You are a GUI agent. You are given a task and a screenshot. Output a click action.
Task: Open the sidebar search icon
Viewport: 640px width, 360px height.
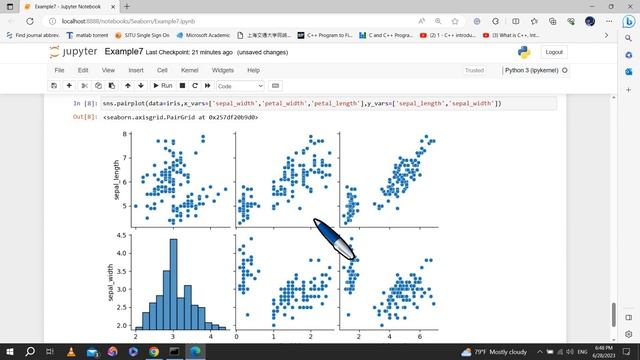tap(629, 38)
